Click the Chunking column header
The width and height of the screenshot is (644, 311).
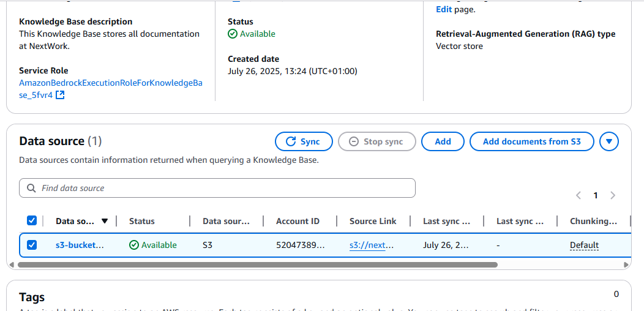[x=593, y=222]
